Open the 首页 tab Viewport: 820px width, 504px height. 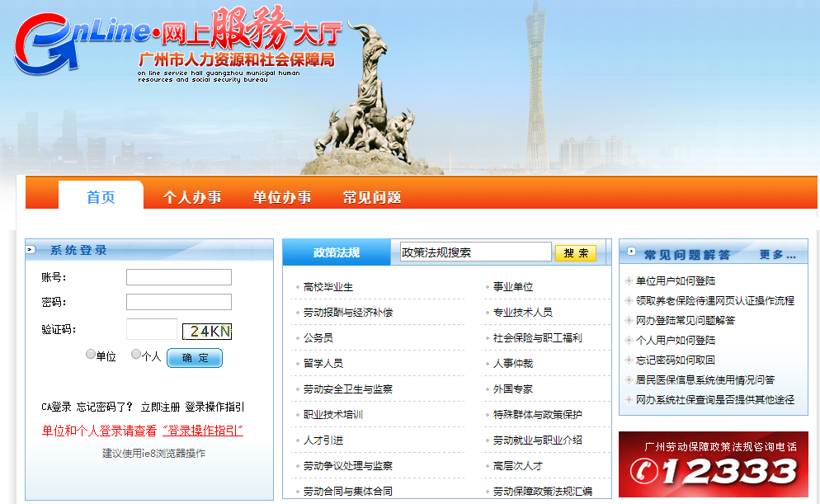pos(101,196)
